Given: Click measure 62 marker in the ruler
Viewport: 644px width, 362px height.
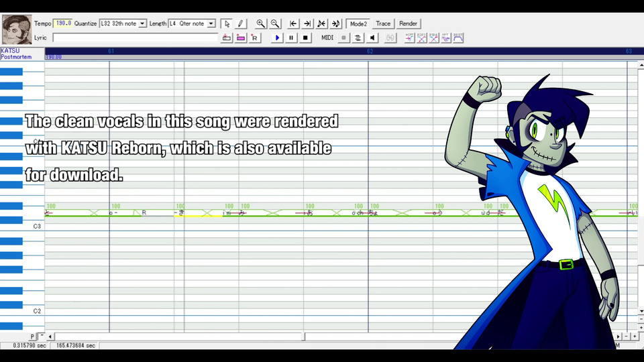Looking at the screenshot, I should tap(370, 52).
